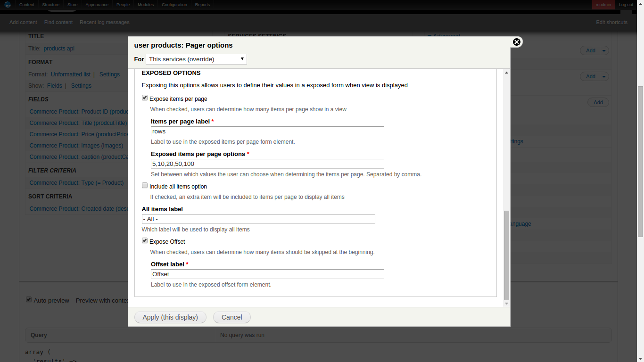Screen dimensions: 644x362
Task: Expand the second Add button dropdown arrow
Action: pyautogui.click(x=604, y=76)
